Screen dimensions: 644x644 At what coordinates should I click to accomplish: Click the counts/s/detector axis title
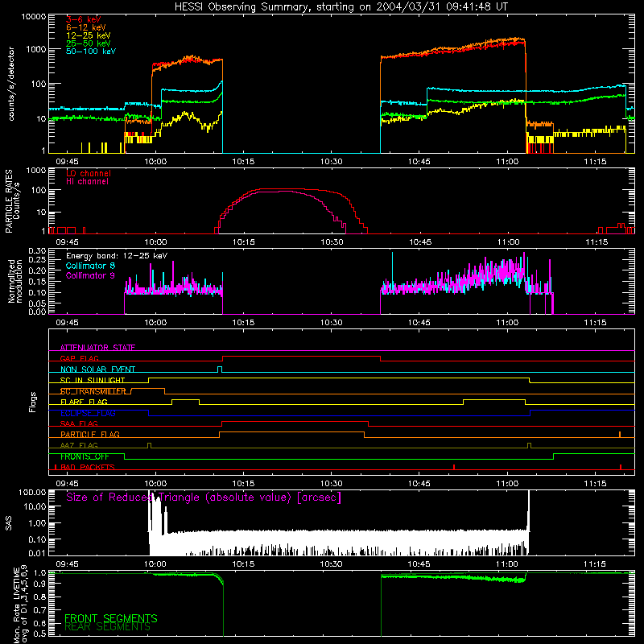(x=11, y=84)
